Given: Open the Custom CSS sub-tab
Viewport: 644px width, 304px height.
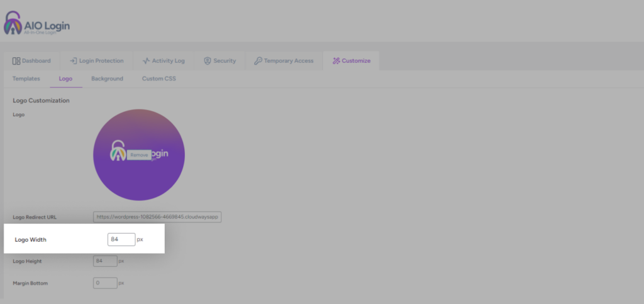Looking at the screenshot, I should coord(158,79).
